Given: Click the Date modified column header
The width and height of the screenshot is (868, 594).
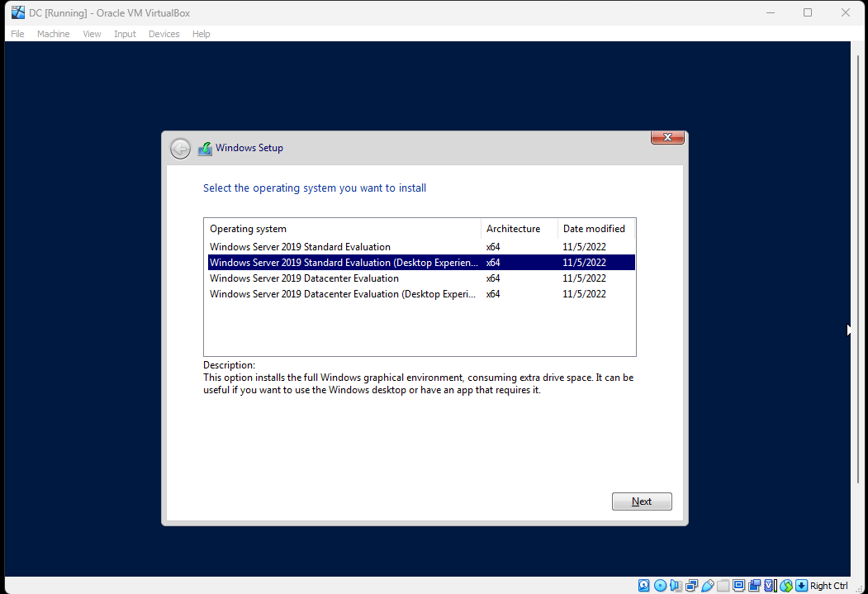Looking at the screenshot, I should click(596, 229).
